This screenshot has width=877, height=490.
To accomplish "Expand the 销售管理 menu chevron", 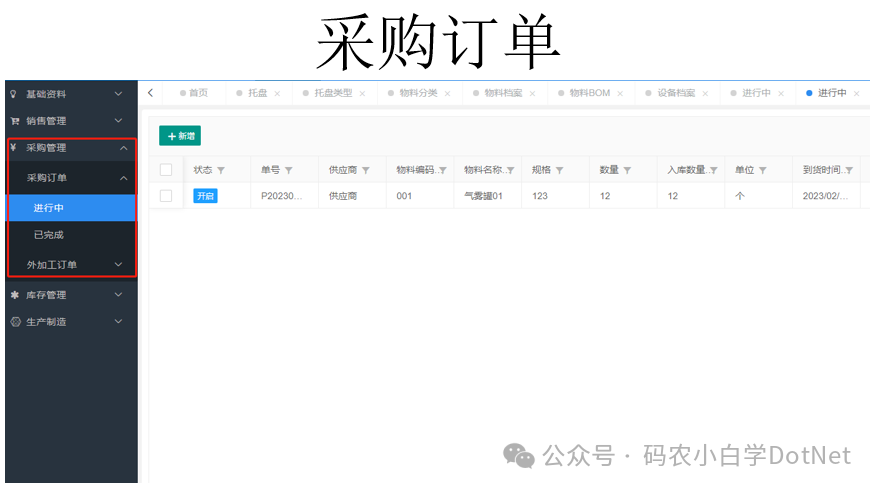I will [119, 121].
